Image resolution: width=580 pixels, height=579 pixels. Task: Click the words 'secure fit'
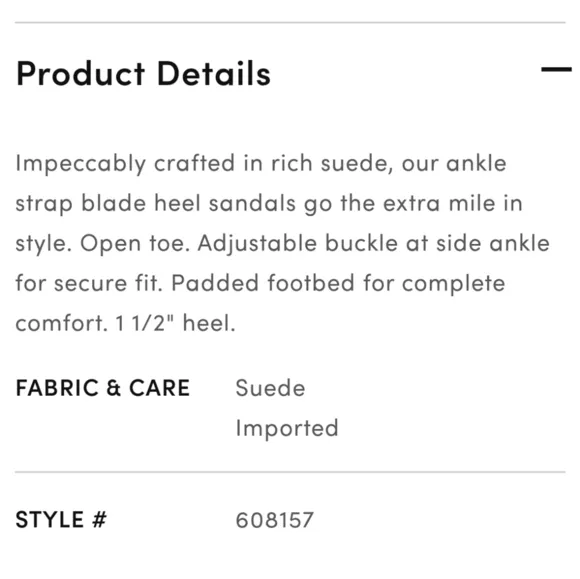point(108,283)
